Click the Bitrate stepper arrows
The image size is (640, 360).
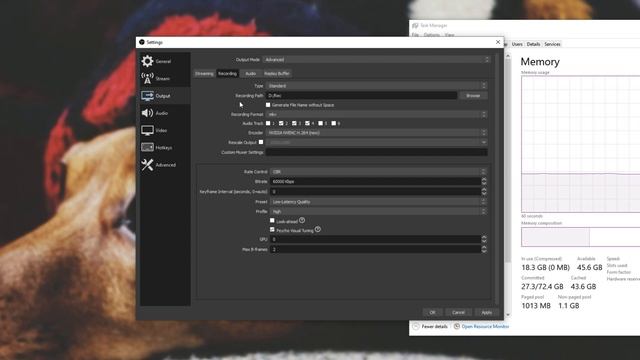point(484,181)
